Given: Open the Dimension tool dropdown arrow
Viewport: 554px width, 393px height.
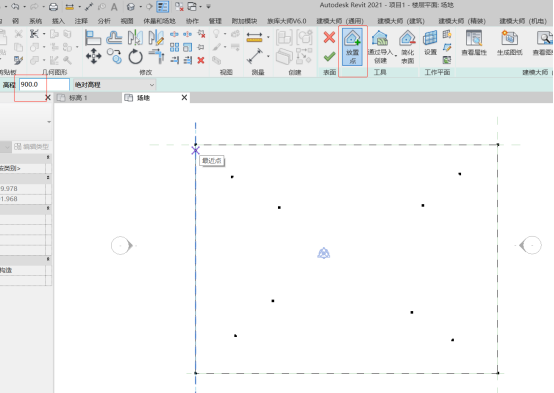Looking at the screenshot, I should click(268, 56).
